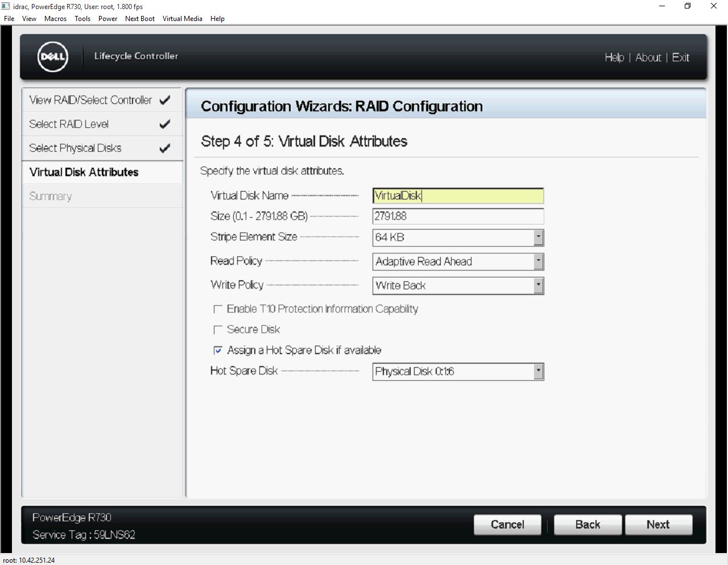Click the Configuration Wizards: RAID Configuration title
This screenshot has height=565, width=728.
point(342,106)
